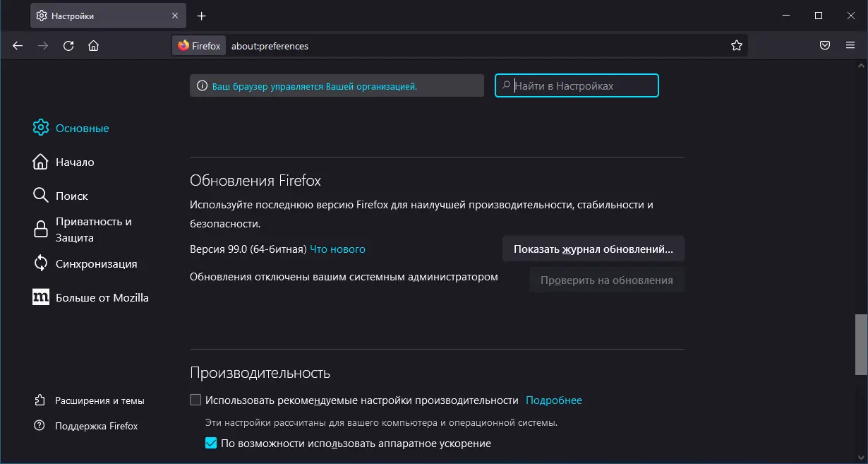Image resolution: width=868 pixels, height=464 pixels.
Task: Select the Начало section in sidebar
Action: (x=75, y=162)
